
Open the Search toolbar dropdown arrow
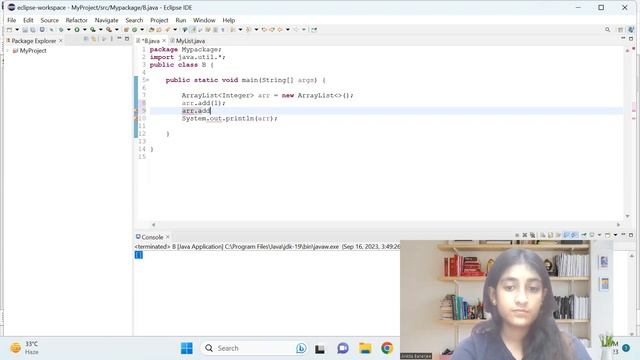[175, 29]
